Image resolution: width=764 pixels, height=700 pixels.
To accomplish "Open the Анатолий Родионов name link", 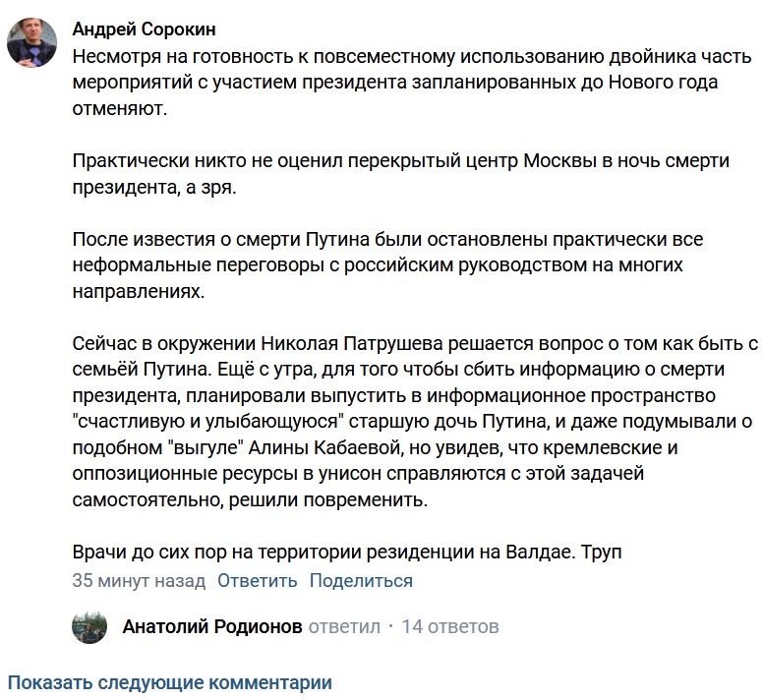I will point(212,626).
